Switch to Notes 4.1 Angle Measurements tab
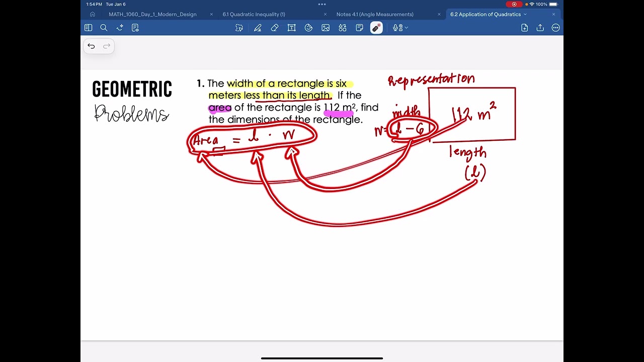The width and height of the screenshot is (644, 362). click(375, 15)
